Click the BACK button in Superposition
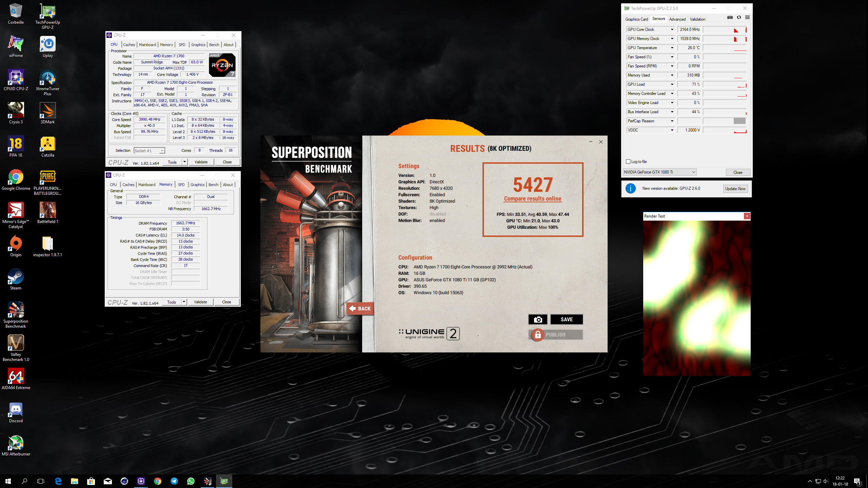Screen dimensions: 868x488 (360, 308)
